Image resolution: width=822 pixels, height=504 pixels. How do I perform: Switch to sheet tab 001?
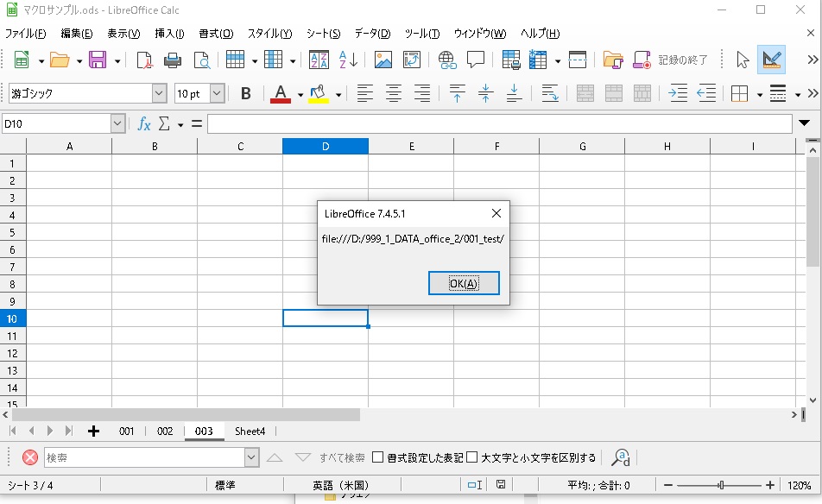(x=126, y=432)
